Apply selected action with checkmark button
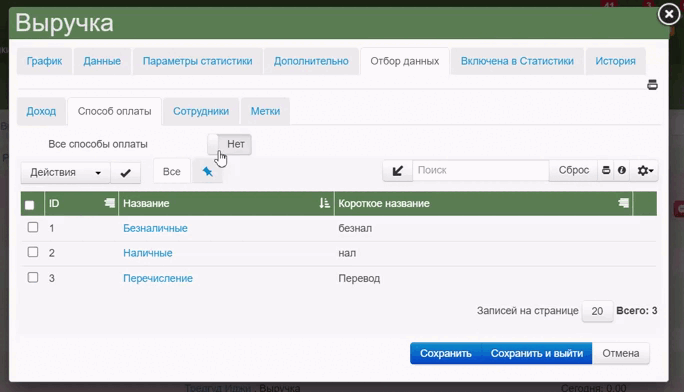The width and height of the screenshot is (684, 392). (x=125, y=173)
